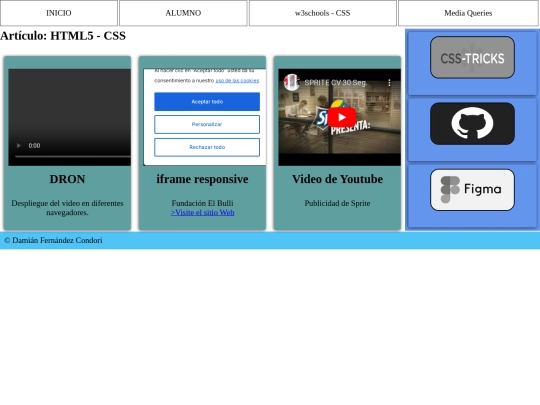The width and height of the screenshot is (540, 405).
Task: Click the DRON video progress bar
Action: [73, 156]
